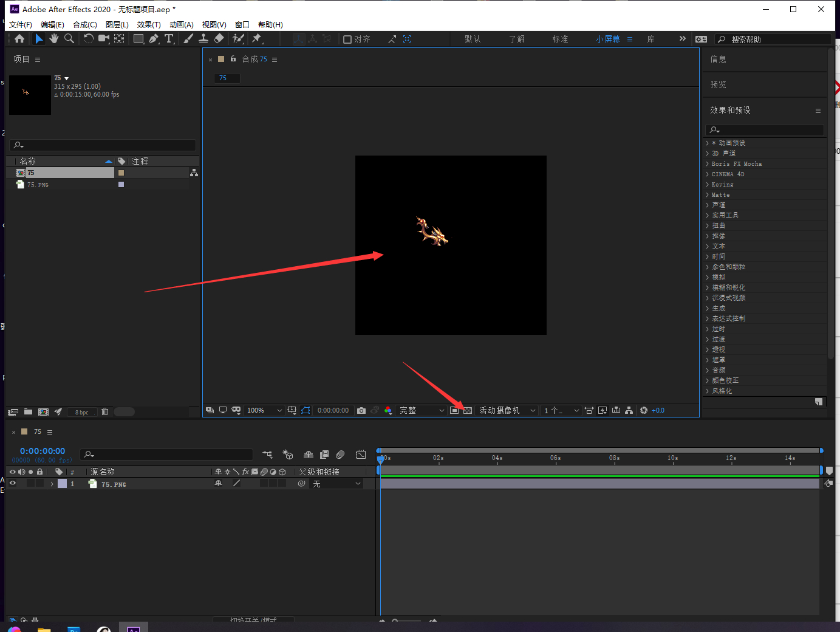
Task: Click the layer 1 label color swatch
Action: (x=62, y=484)
